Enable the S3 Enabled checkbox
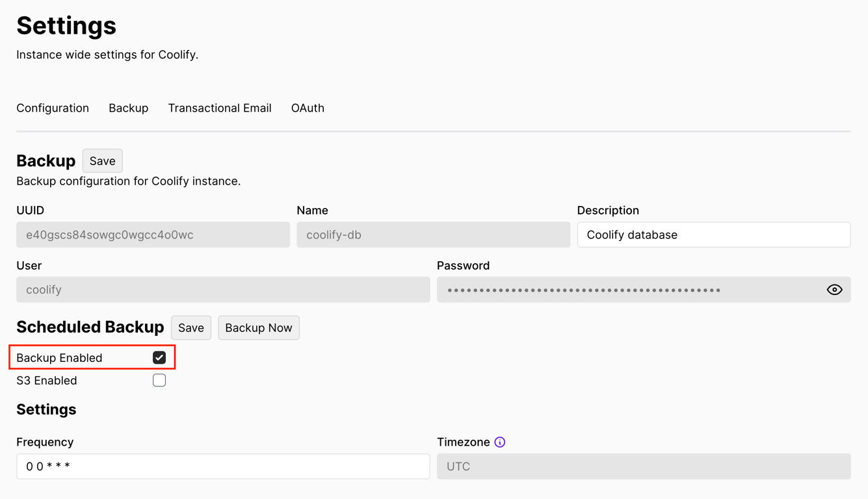The image size is (868, 499). coord(159,380)
